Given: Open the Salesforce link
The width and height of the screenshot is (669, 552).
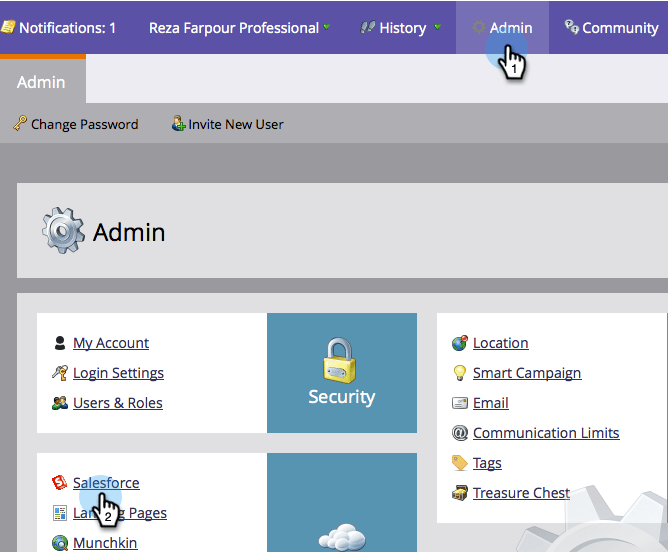Looking at the screenshot, I should [106, 483].
